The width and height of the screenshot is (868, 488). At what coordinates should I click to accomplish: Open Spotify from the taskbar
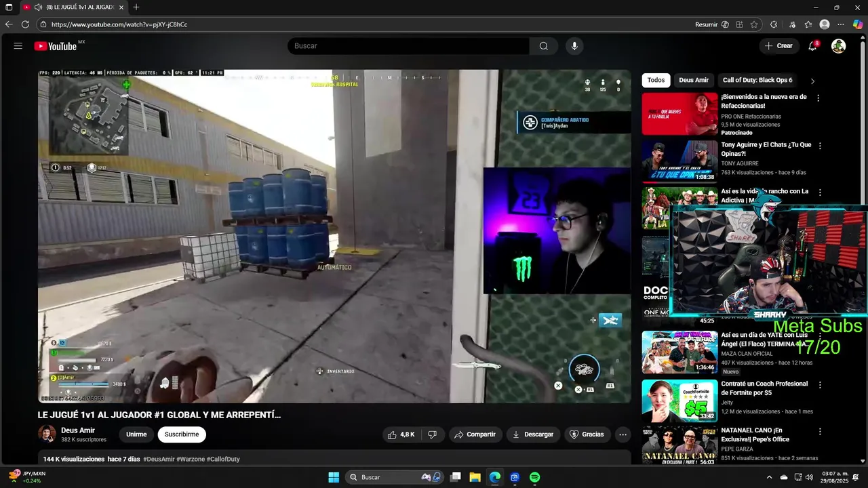[x=534, y=477]
